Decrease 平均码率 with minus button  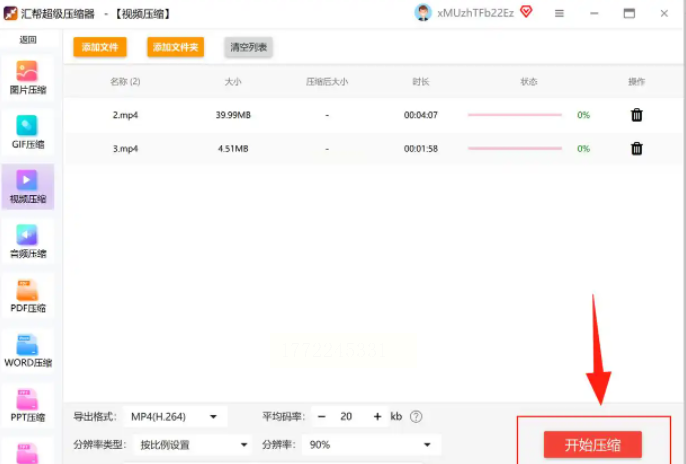pyautogui.click(x=322, y=416)
